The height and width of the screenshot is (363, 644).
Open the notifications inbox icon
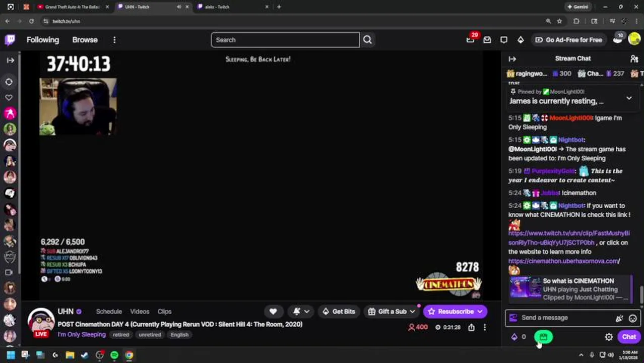[487, 40]
